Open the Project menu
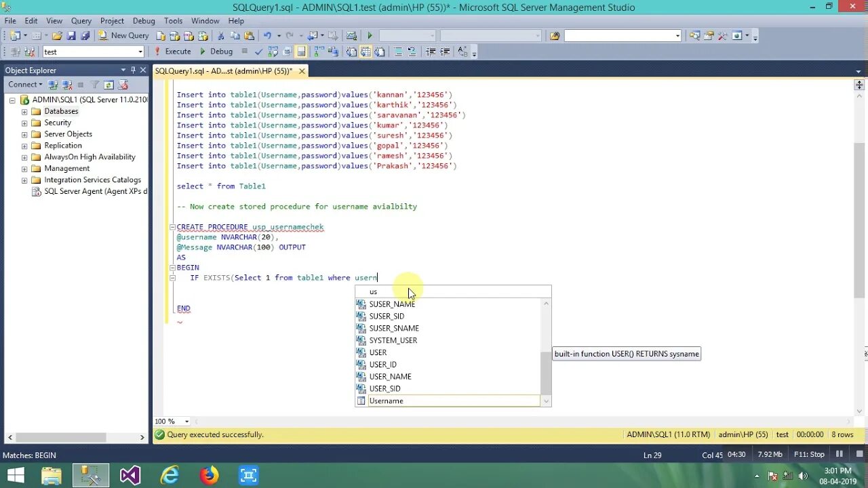868x488 pixels. pos(112,21)
